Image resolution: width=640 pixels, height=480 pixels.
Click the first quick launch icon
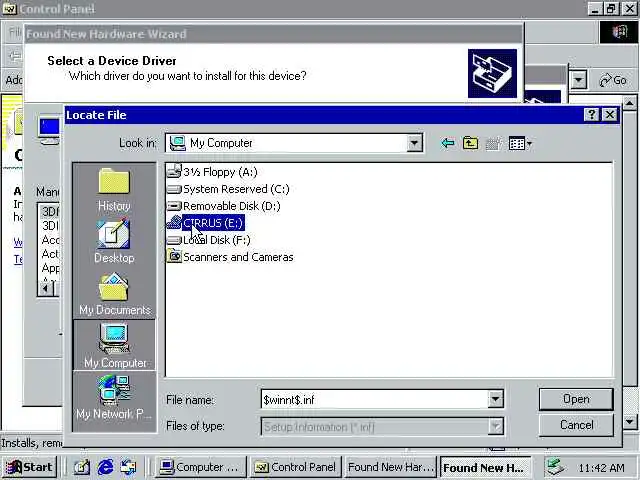click(x=82, y=467)
